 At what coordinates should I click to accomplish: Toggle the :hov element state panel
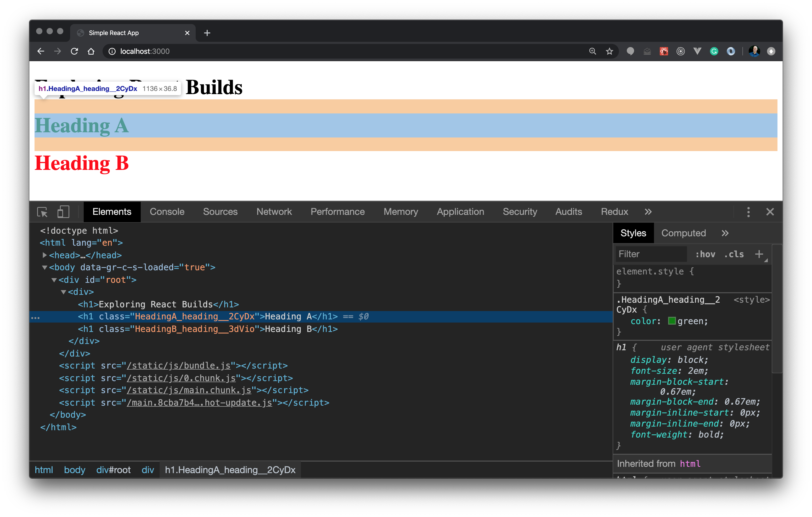click(x=705, y=254)
